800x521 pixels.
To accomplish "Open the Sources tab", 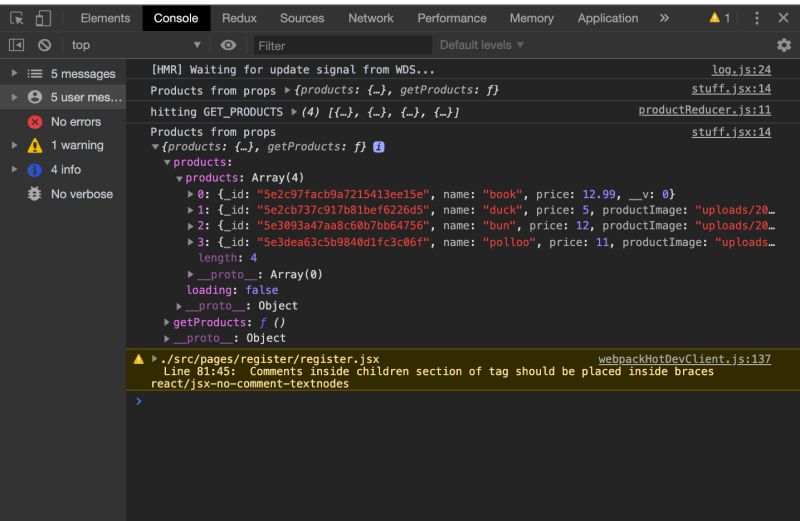I will click(302, 18).
